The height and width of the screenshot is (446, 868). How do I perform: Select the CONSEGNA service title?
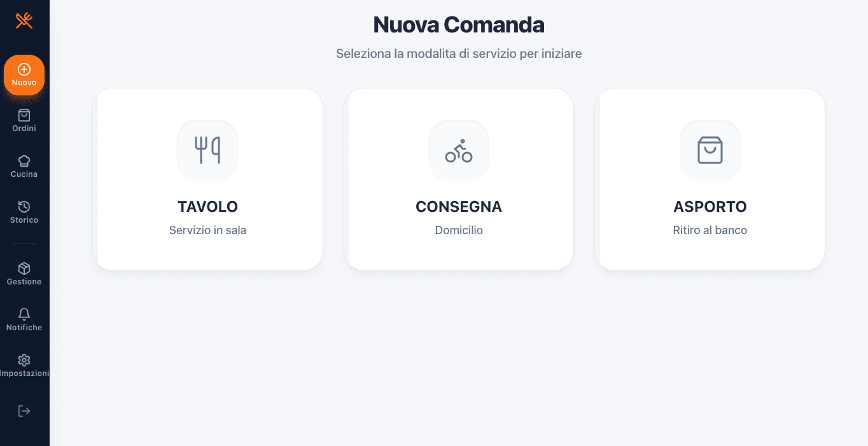(x=459, y=207)
